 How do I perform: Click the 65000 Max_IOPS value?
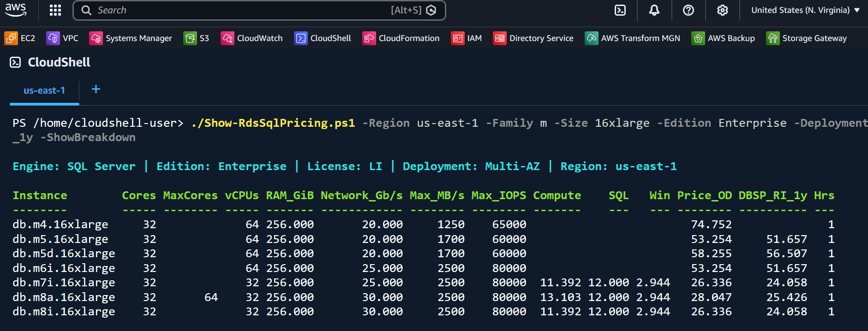click(509, 225)
